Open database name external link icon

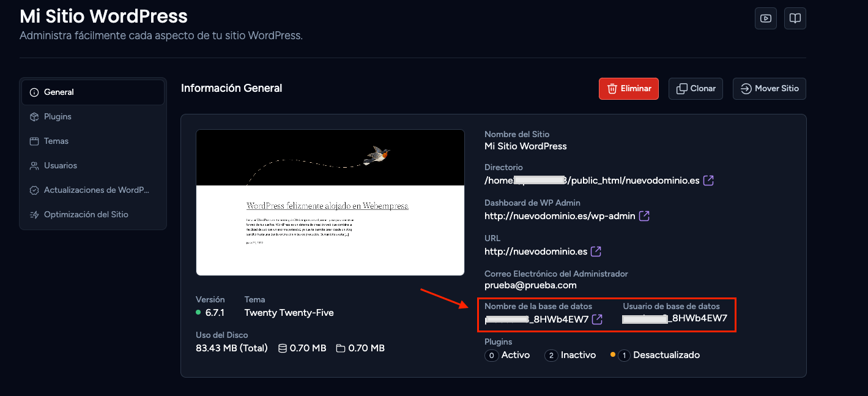pos(598,319)
